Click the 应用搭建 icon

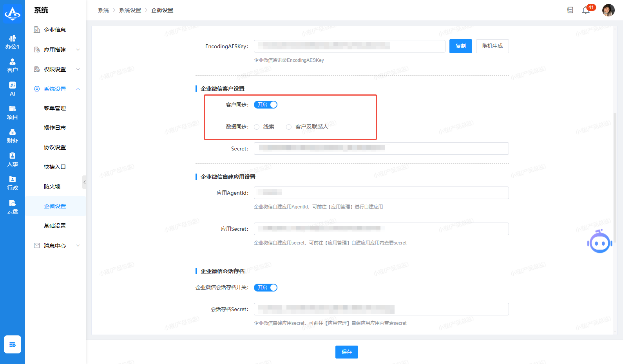coord(37,50)
